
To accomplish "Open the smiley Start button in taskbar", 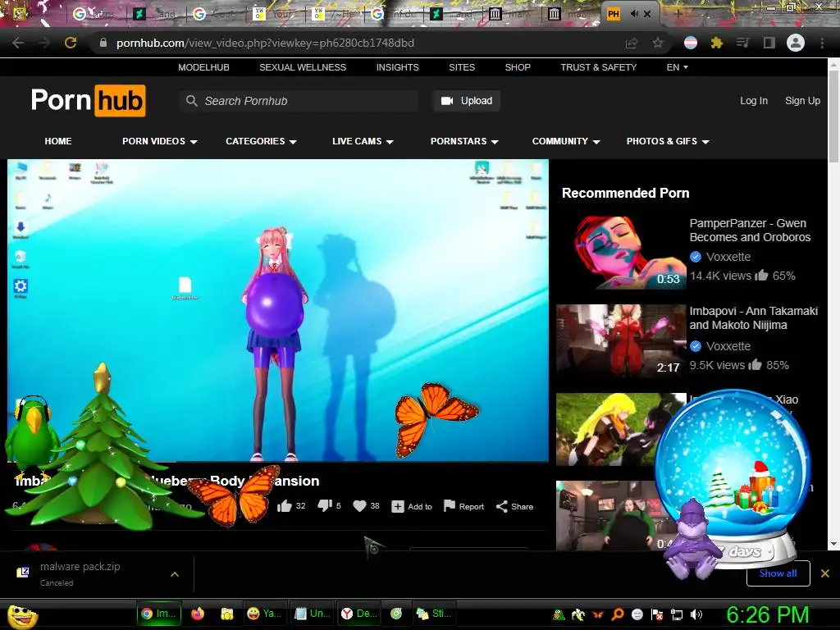I will click(x=22, y=615).
